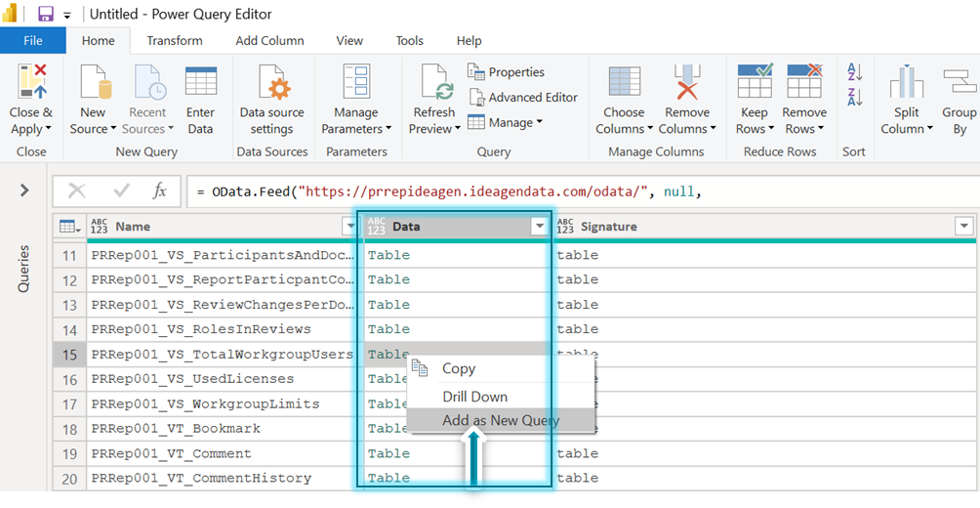
Task: Open the Name column filter dropdown
Action: pyautogui.click(x=348, y=227)
